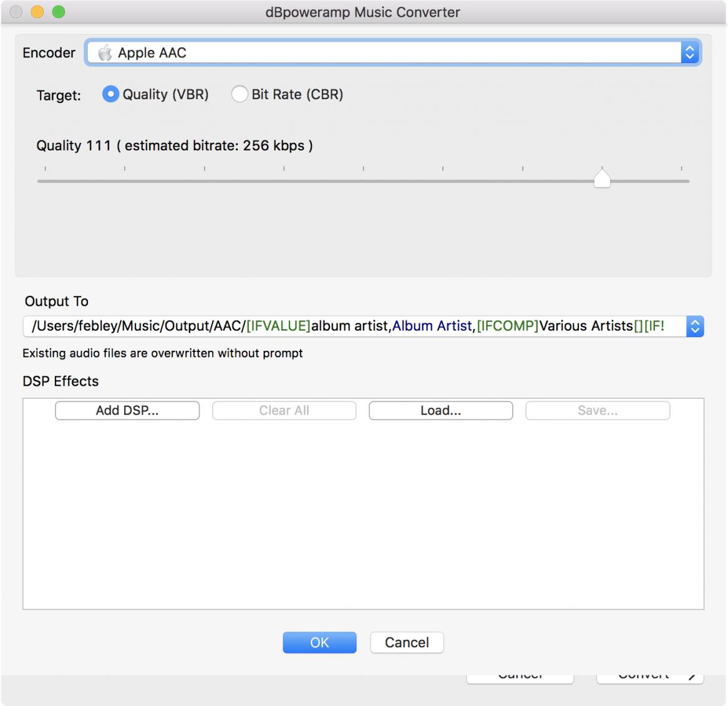
Task: Choose the Bit Rate (CBR) radio button
Action: pos(240,94)
